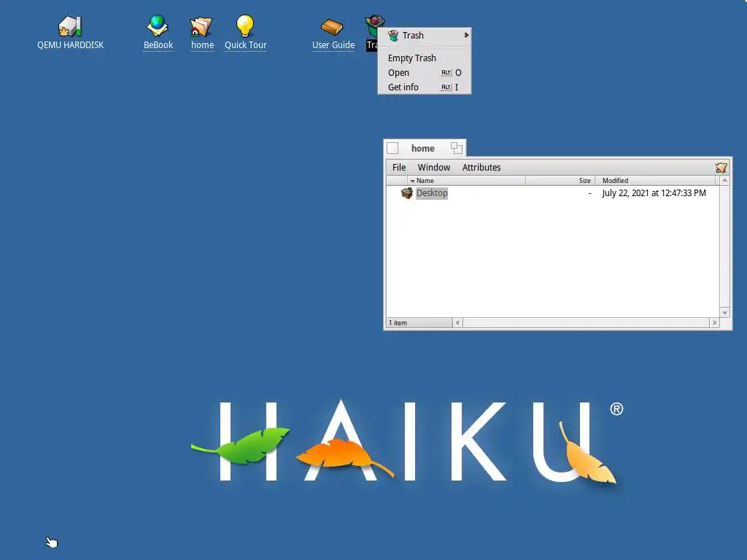Click the QEMU HARDDISK label text

click(71, 44)
